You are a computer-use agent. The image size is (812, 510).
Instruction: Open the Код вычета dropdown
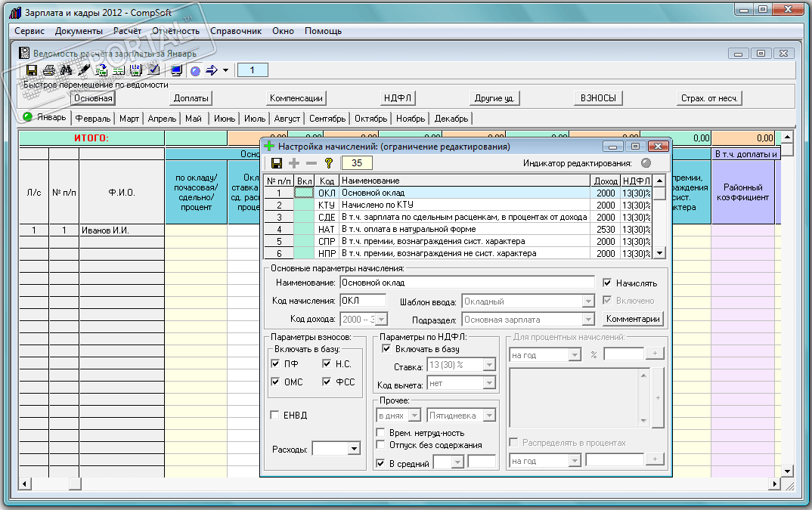tap(489, 383)
